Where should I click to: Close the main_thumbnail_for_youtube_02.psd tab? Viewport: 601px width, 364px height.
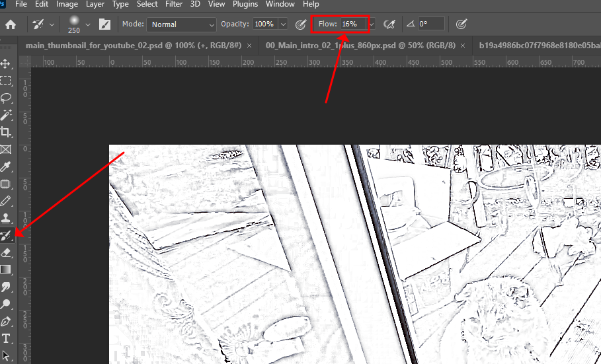tap(249, 46)
